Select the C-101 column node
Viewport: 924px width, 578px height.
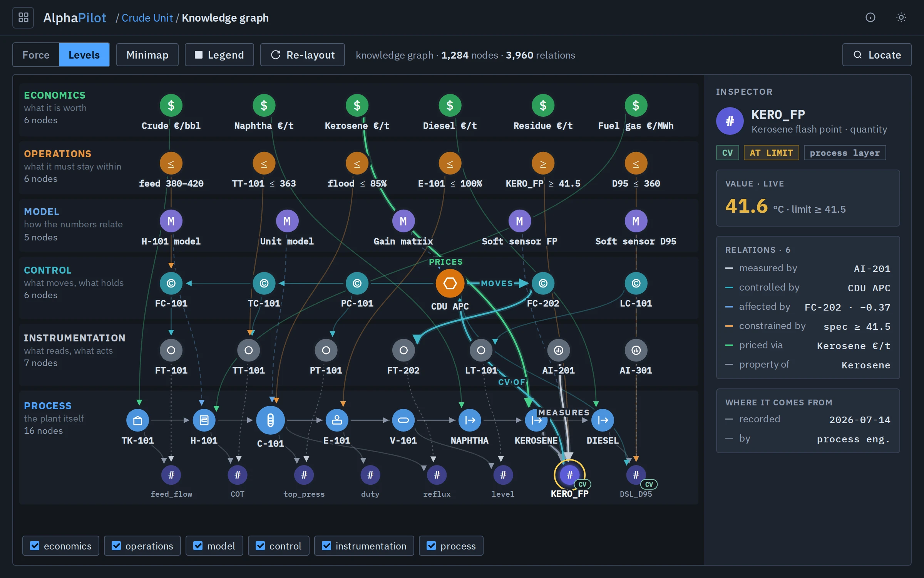[x=270, y=420]
